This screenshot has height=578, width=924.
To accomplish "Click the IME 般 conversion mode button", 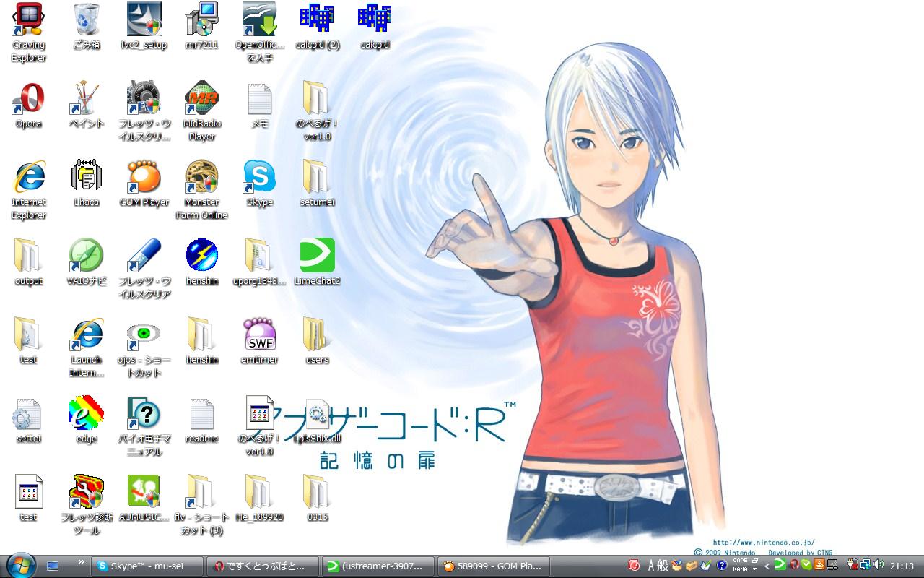I will [x=663, y=566].
